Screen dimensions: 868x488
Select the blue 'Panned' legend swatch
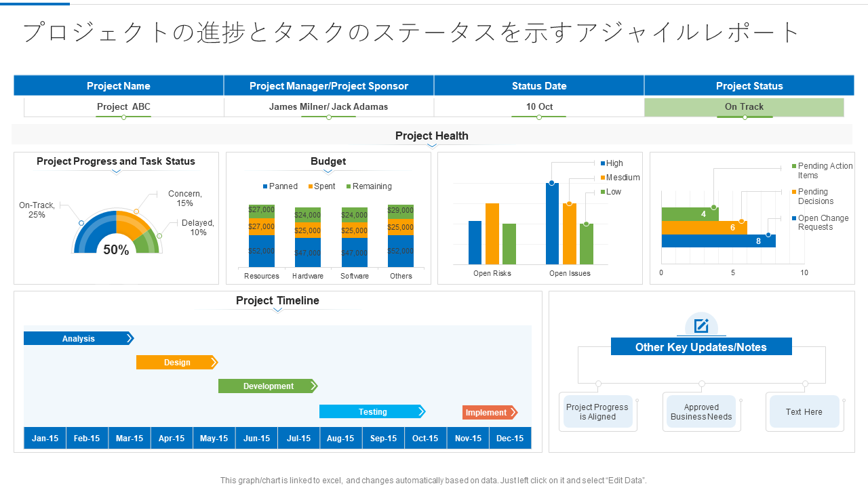(x=265, y=186)
